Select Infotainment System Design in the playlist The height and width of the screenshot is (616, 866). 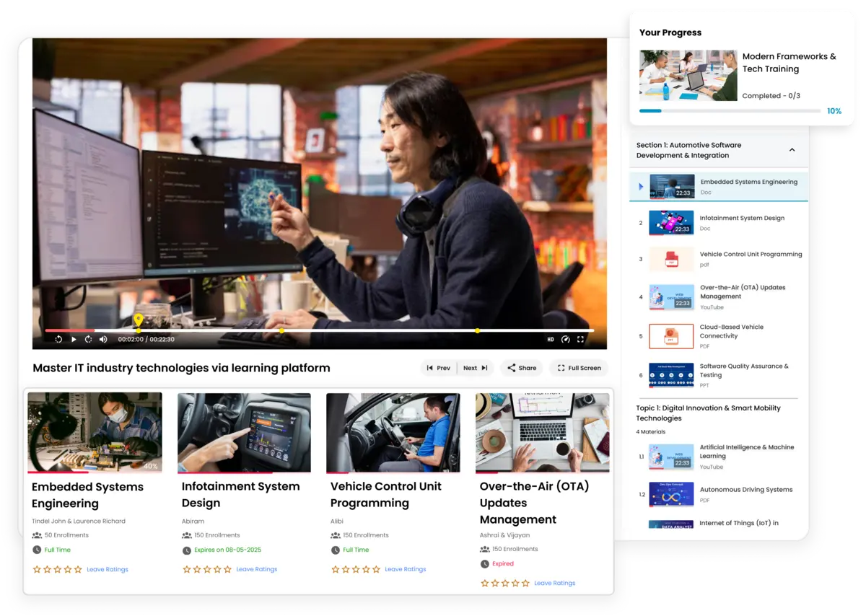(x=741, y=218)
